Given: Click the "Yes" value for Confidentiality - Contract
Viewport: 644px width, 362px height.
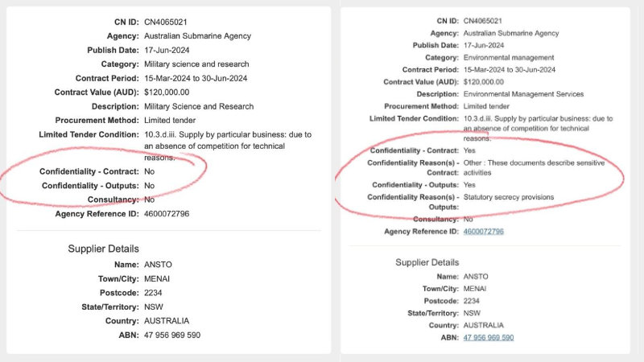Looking at the screenshot, I should click(x=470, y=150).
